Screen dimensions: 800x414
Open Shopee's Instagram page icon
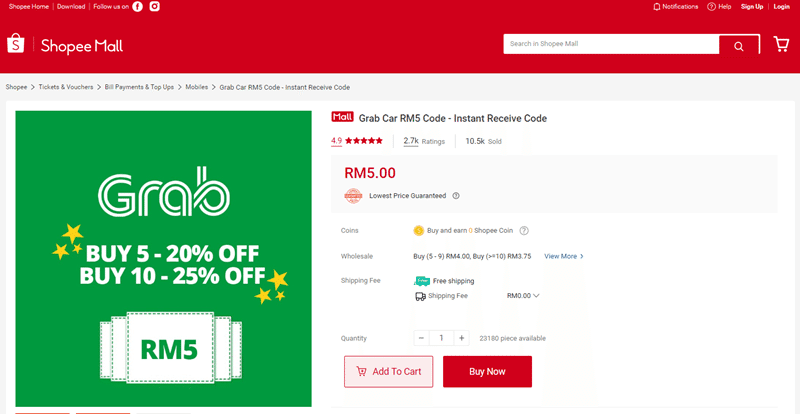pos(155,7)
